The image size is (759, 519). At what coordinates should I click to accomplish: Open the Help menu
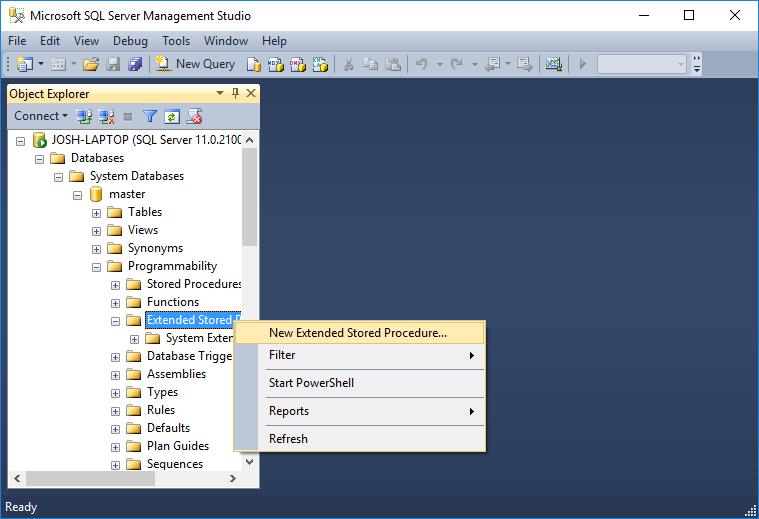pos(274,41)
